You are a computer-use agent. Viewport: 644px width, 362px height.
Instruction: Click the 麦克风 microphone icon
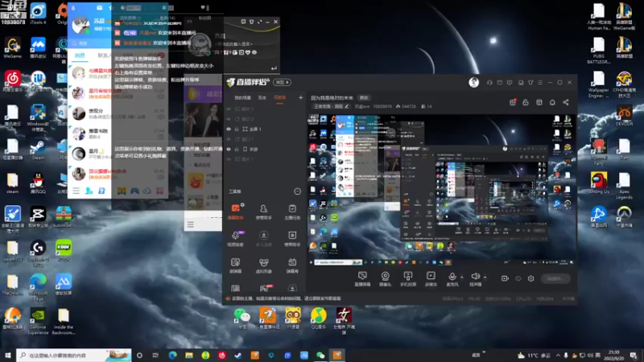(452, 278)
